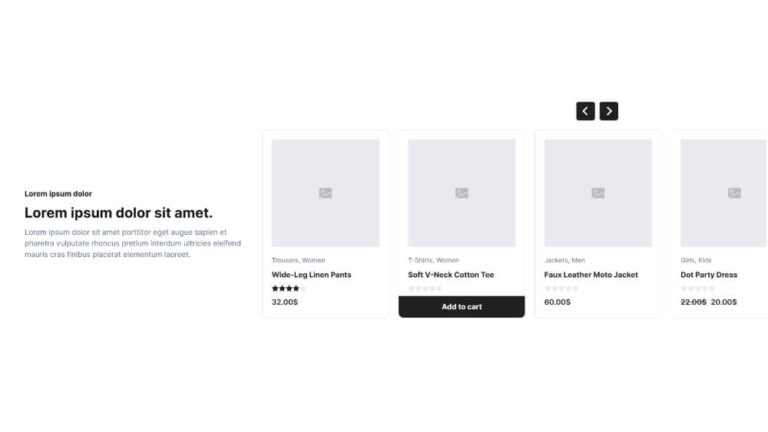Open the T-Shirts category link
The height and width of the screenshot is (432, 768).
420,260
